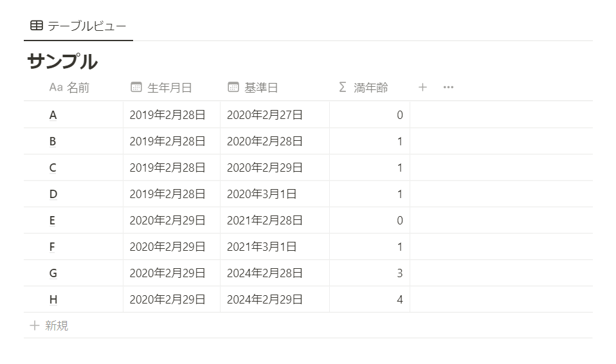Open the row named E
Viewport: 616px width, 364px height.
52,220
